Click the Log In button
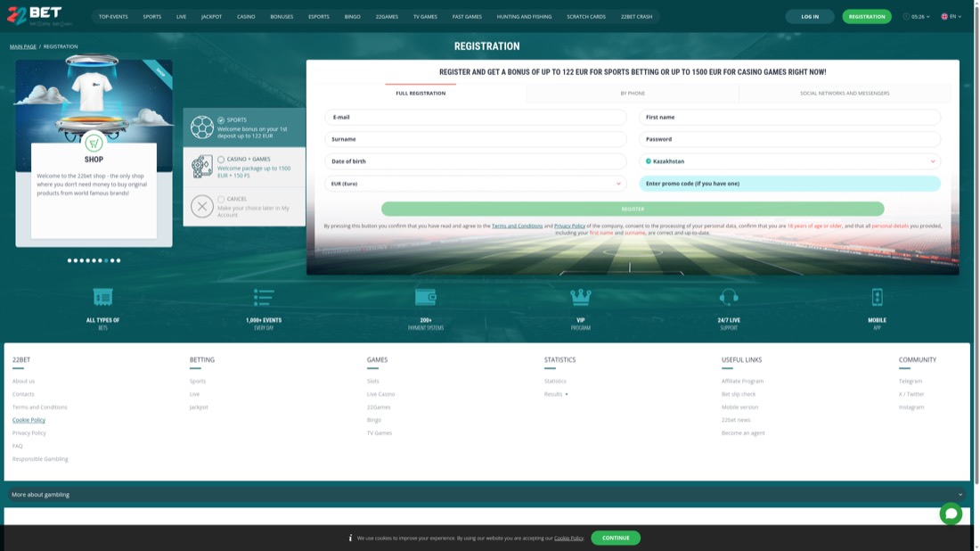Image resolution: width=980 pixels, height=551 pixels. point(809,16)
